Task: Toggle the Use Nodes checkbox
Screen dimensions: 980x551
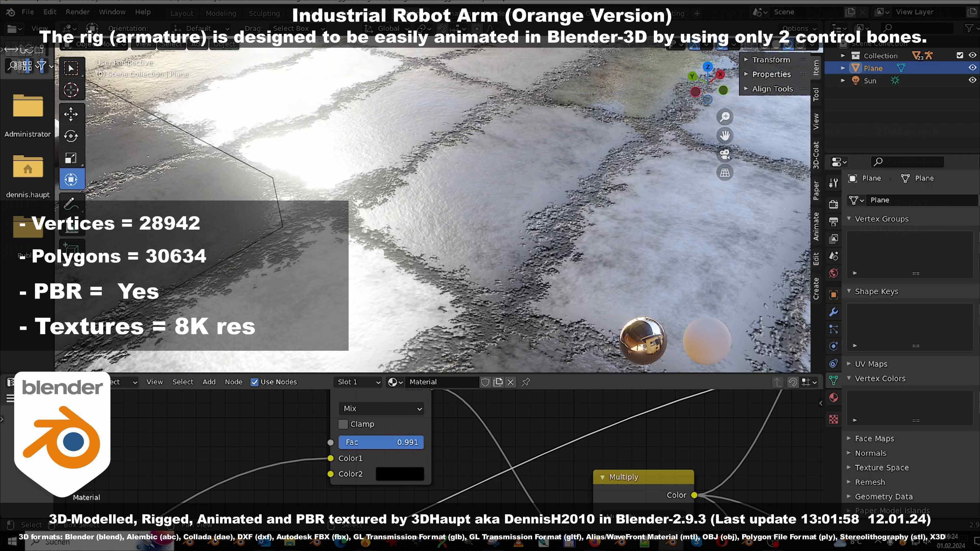Action: [254, 382]
